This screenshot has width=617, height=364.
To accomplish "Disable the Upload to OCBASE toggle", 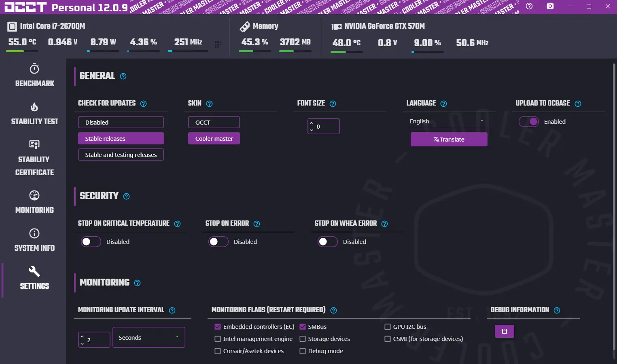I will pos(529,122).
